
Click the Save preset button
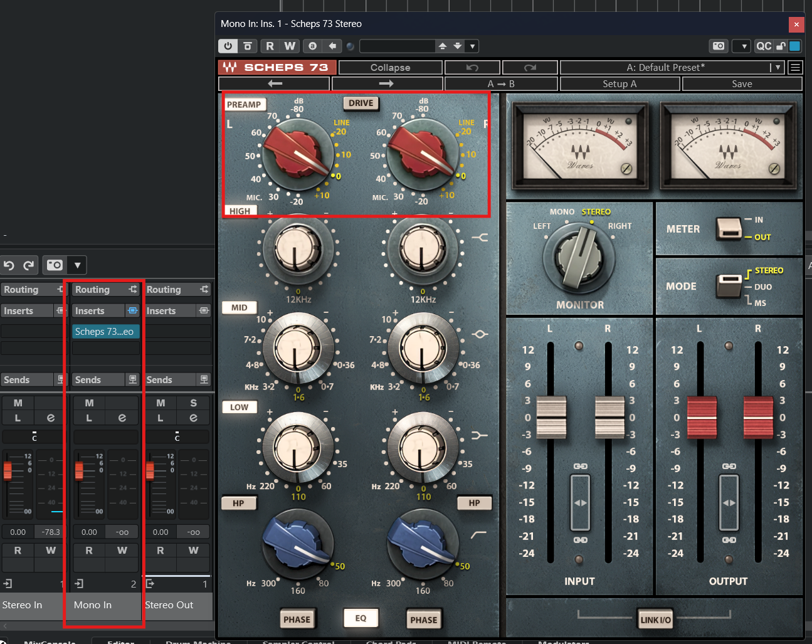[x=742, y=83]
